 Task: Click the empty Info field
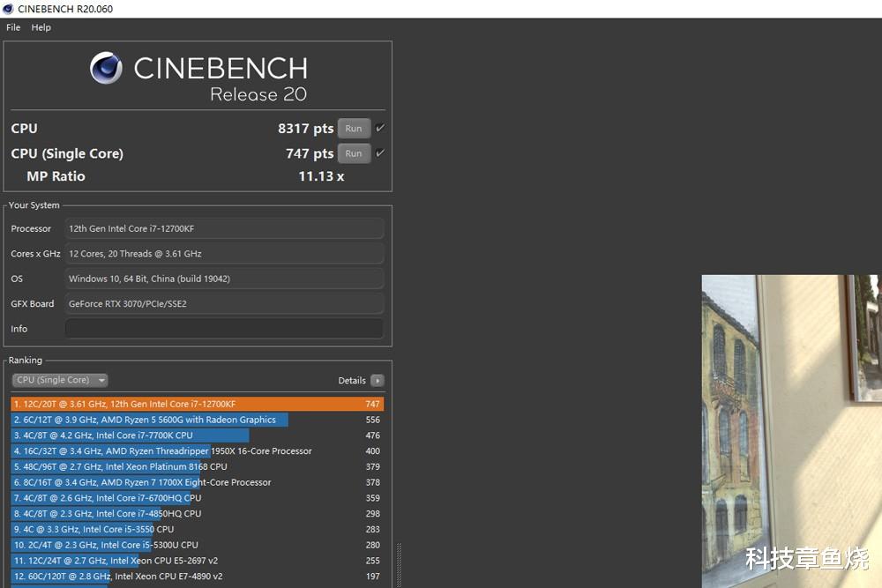pos(224,329)
